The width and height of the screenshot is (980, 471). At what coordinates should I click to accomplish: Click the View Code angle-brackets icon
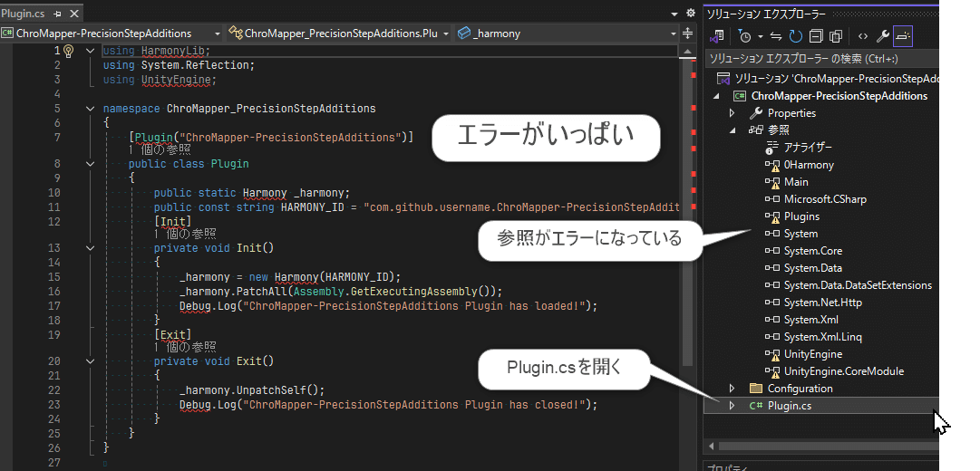pos(862,36)
